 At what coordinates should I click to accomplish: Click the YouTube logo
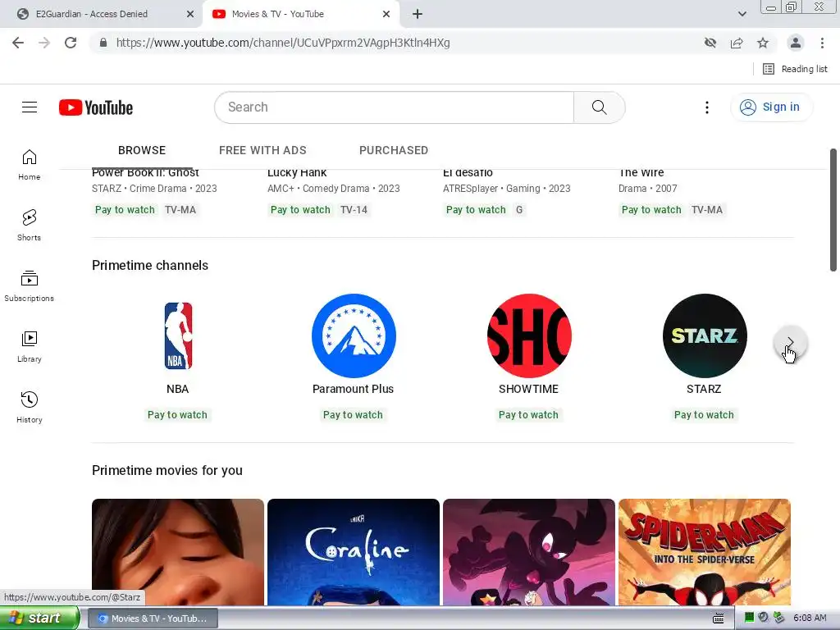(96, 107)
